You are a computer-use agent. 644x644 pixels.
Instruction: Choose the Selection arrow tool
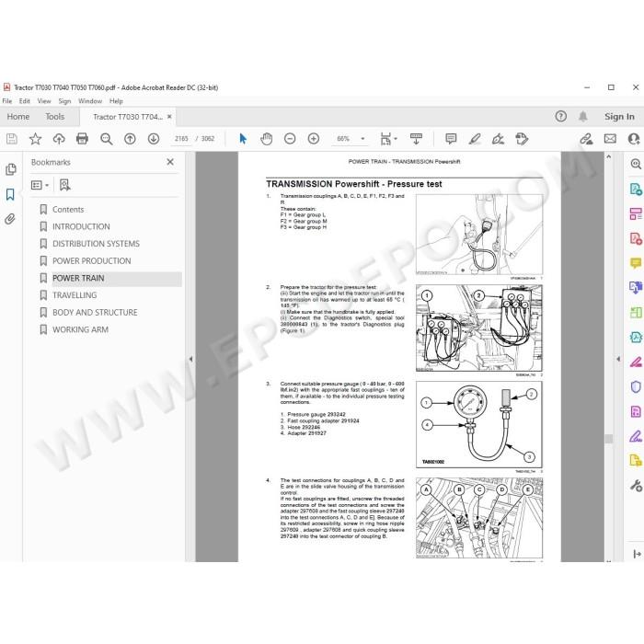coord(243,139)
